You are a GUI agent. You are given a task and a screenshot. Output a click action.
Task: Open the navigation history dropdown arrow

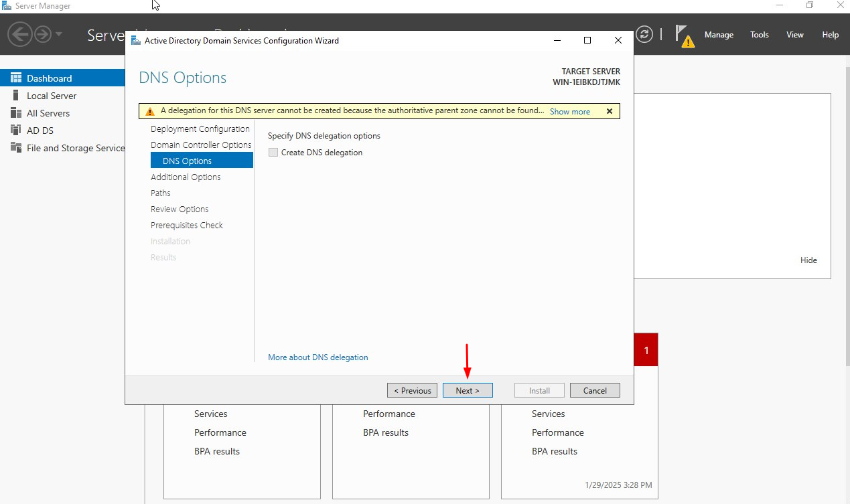pos(59,34)
